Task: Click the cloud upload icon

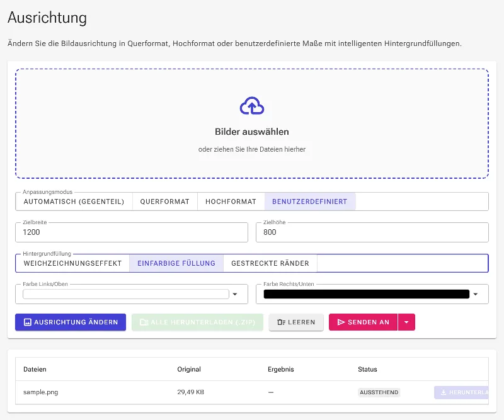Action: (252, 106)
